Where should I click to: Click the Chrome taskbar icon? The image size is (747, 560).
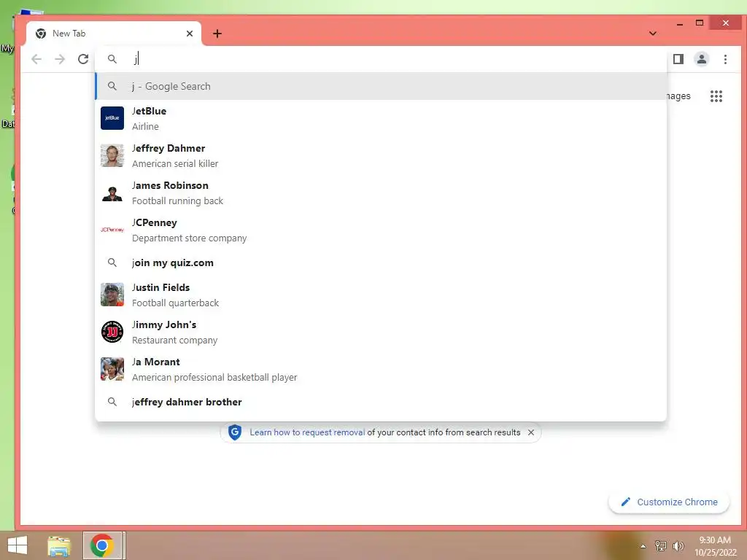(x=101, y=545)
